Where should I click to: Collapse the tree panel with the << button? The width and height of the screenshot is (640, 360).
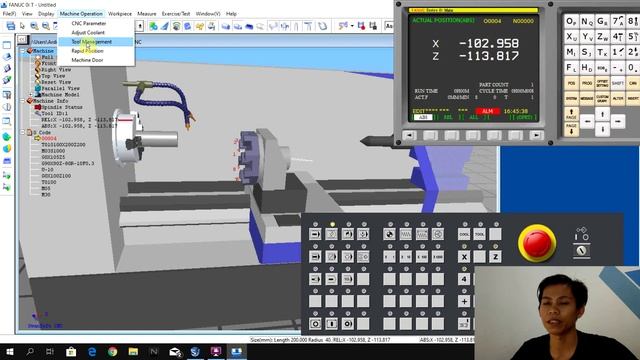click(x=22, y=40)
